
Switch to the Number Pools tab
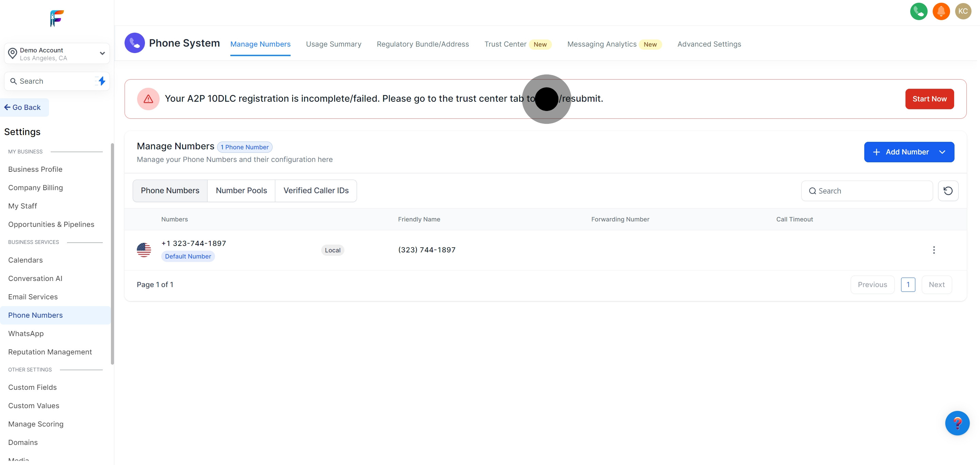pos(241,190)
